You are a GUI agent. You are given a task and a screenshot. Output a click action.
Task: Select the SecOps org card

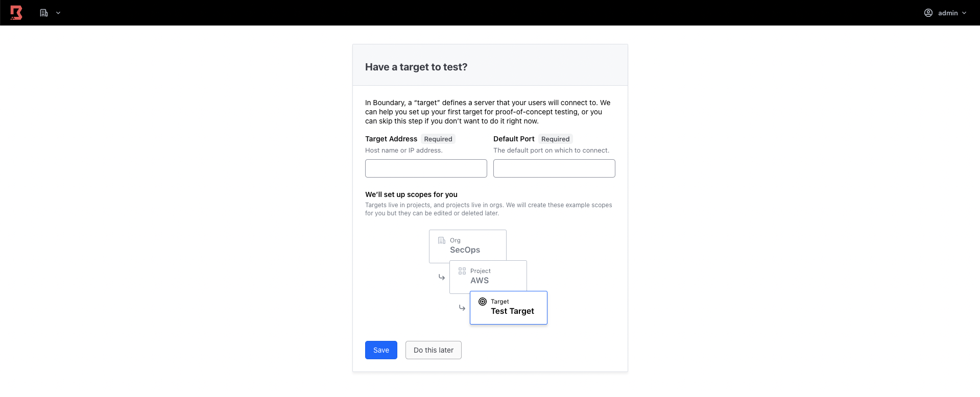pos(467,245)
